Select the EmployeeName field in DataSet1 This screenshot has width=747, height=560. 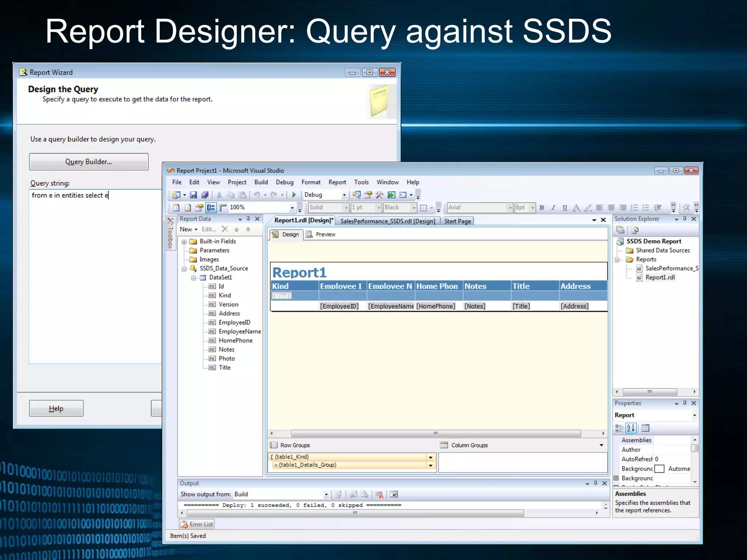click(x=239, y=331)
